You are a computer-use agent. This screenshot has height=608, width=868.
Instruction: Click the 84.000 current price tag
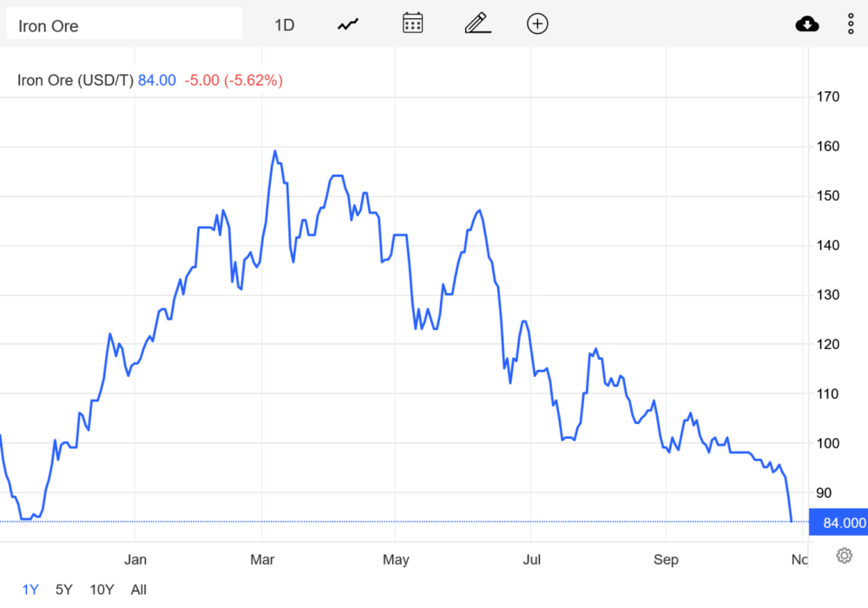coord(838,522)
